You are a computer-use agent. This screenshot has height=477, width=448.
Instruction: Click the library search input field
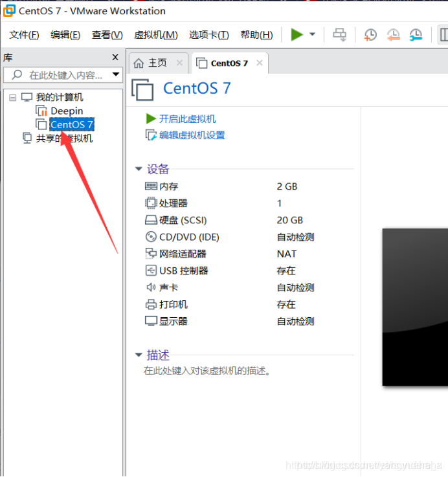coord(62,75)
